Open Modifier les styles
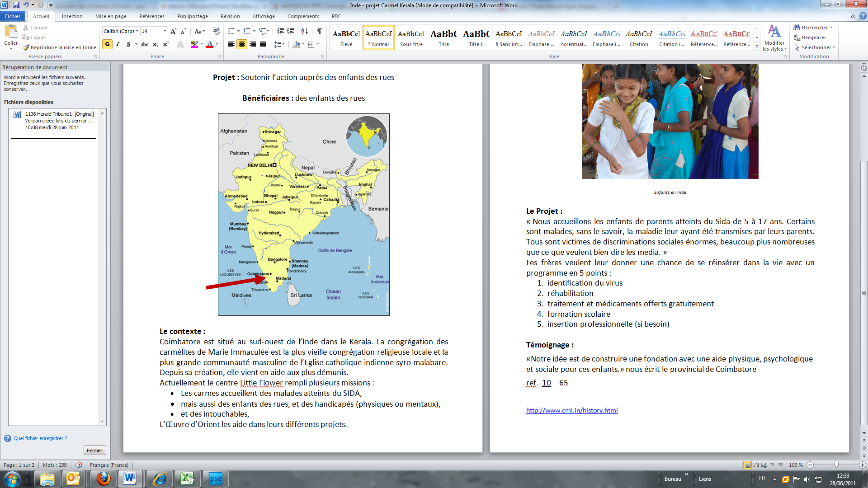This screenshot has width=868, height=488. click(774, 38)
